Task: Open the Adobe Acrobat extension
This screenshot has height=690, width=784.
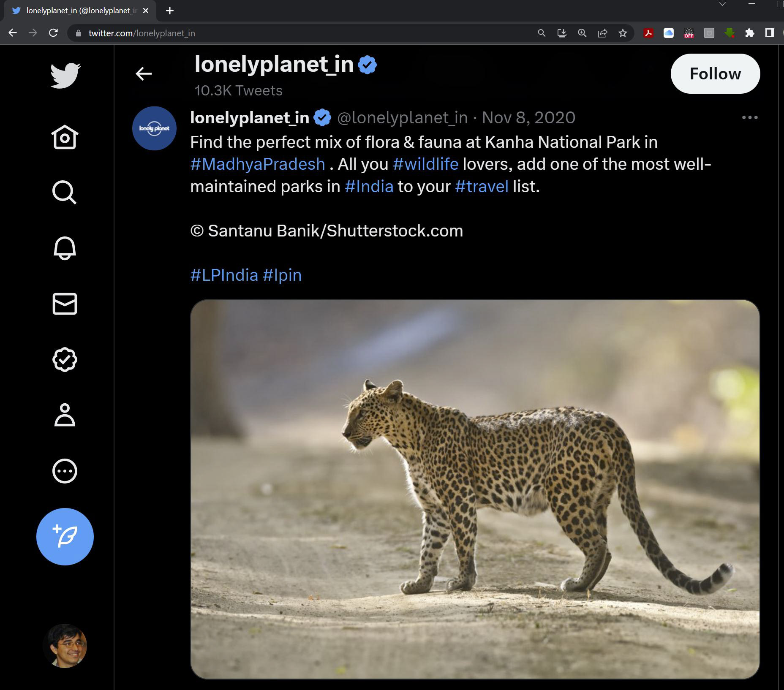Action: tap(648, 33)
